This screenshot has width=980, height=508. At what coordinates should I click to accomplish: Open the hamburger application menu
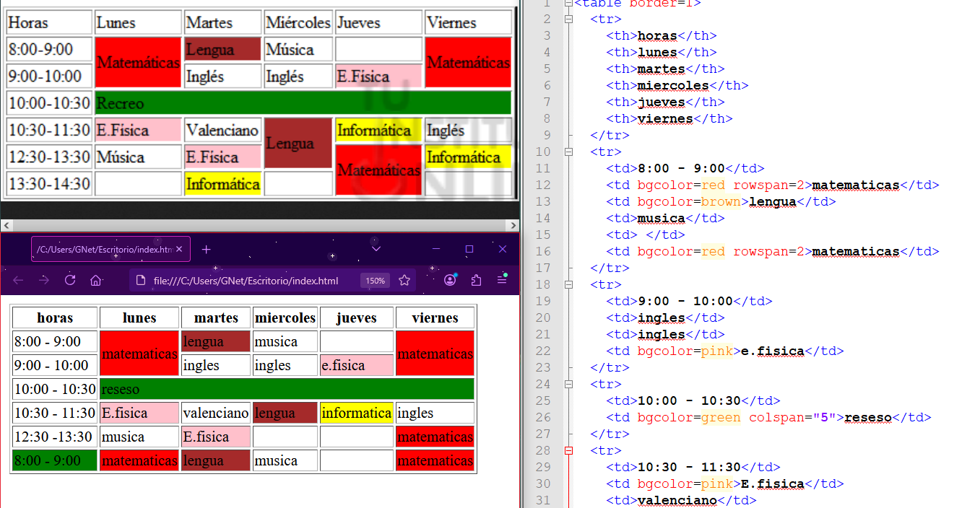[502, 280]
